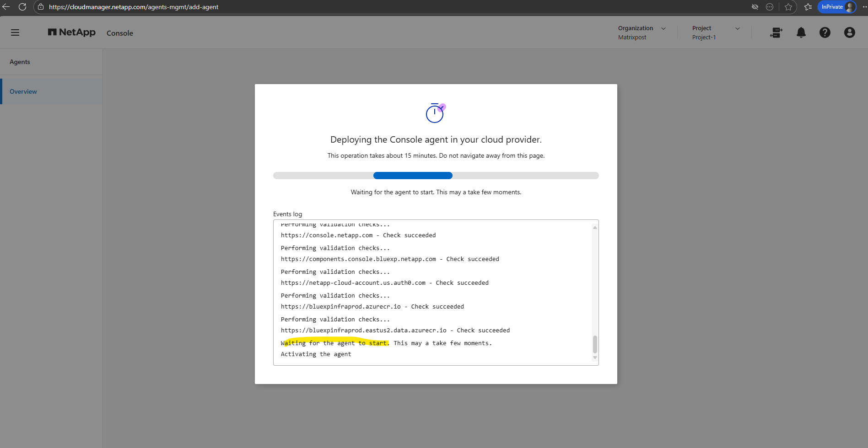The image size is (868, 448).
Task: Click the components.console.bluexp.netapp.com log line
Action: [x=390, y=259]
